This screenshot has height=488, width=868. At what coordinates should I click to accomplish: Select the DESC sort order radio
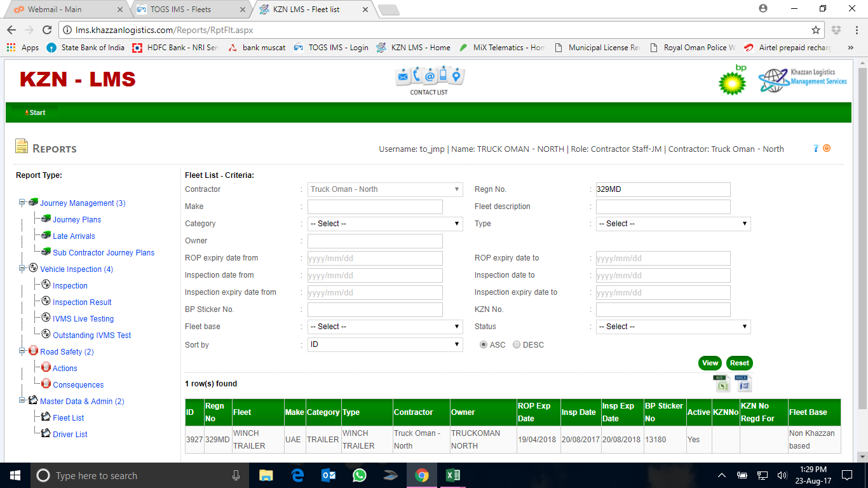[x=517, y=344]
